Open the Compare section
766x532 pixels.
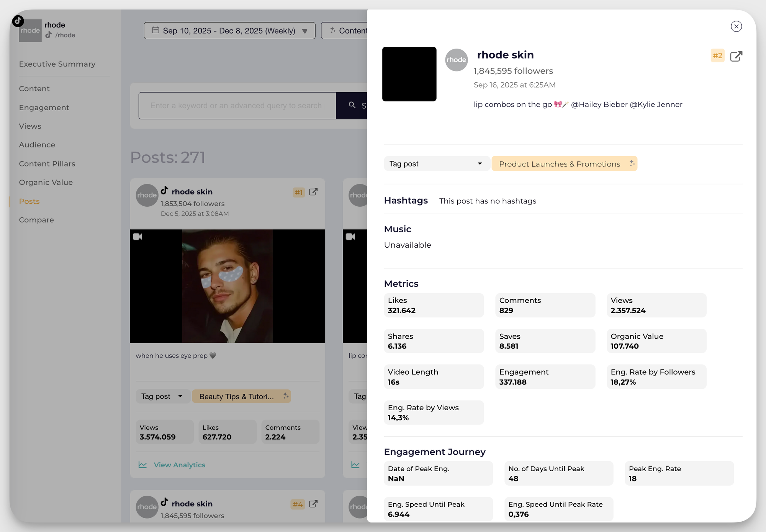point(36,220)
